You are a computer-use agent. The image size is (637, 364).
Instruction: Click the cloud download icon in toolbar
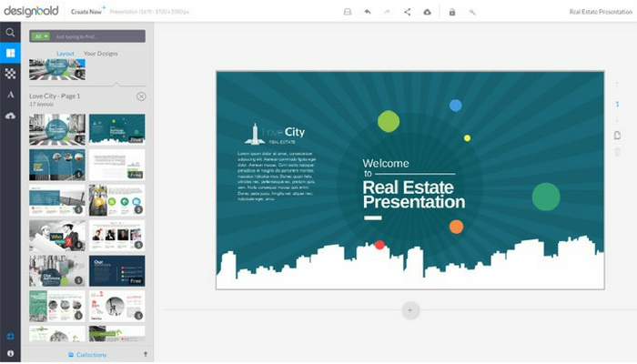pos(427,12)
